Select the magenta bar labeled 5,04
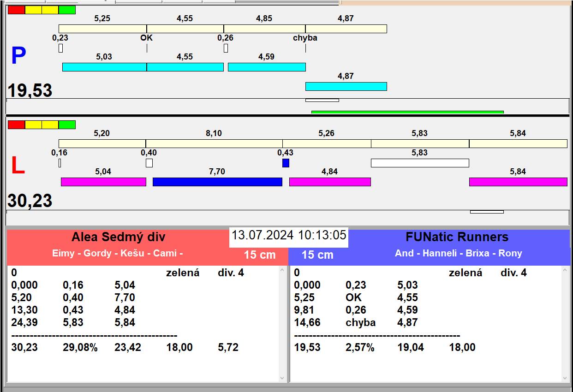The height and width of the screenshot is (392, 573). pyautogui.click(x=103, y=182)
